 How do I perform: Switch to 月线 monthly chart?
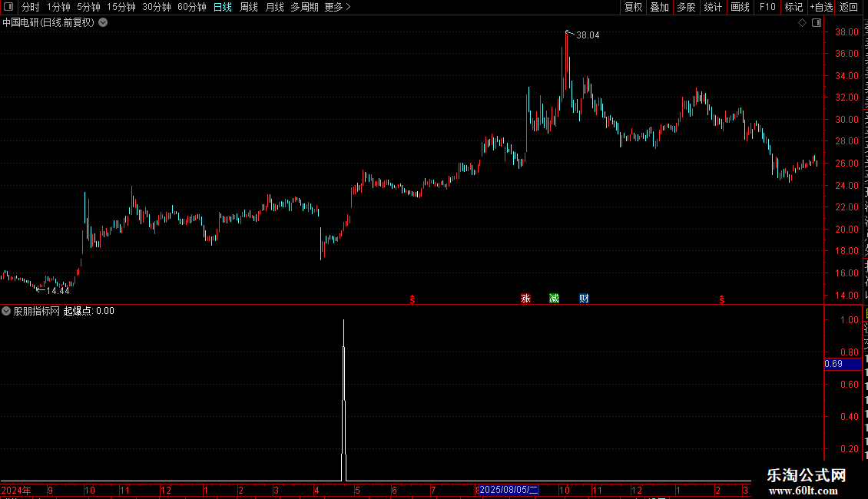click(274, 7)
